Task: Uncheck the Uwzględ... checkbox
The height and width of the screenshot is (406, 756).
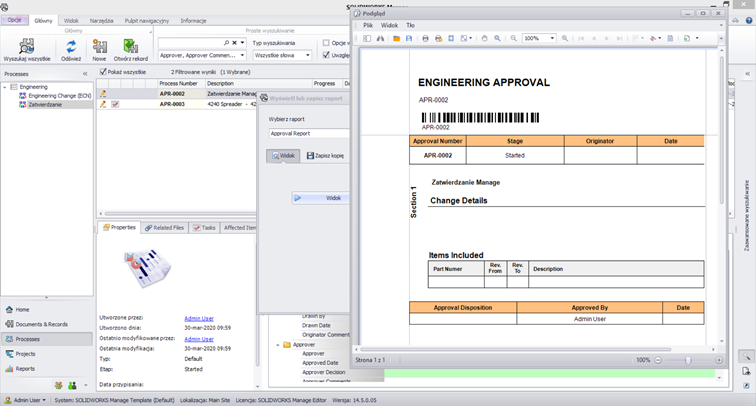Action: tap(326, 55)
